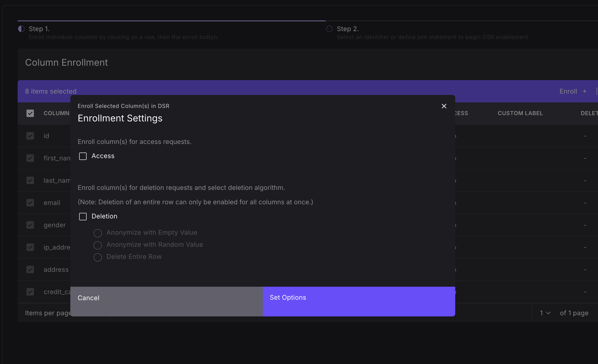Viewport: 598px width, 364px height.
Task: Click the Step 1 progress icon
Action: (x=21, y=29)
